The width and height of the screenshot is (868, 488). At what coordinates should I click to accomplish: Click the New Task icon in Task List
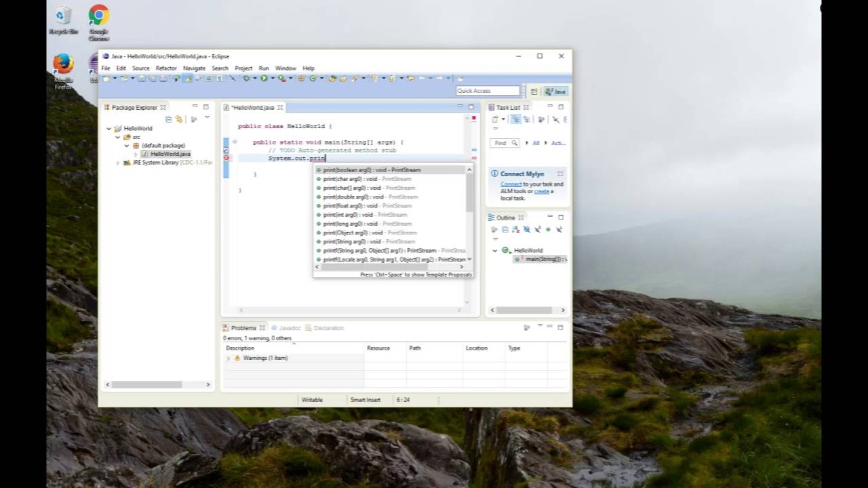point(494,119)
